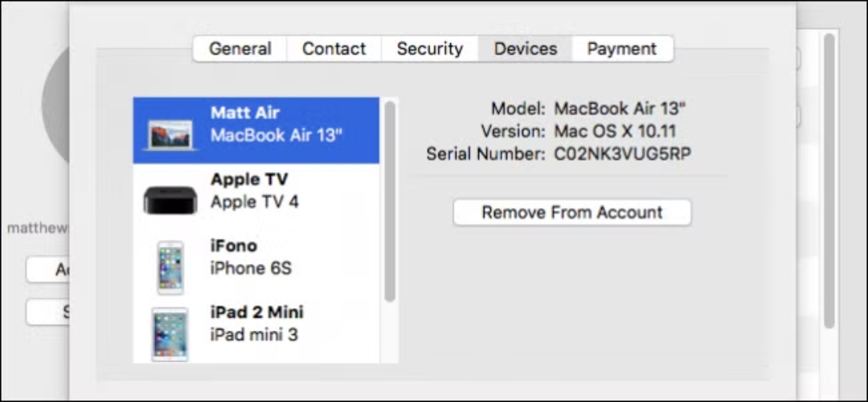
Task: Select the Matt Air device name
Action: tap(245, 113)
